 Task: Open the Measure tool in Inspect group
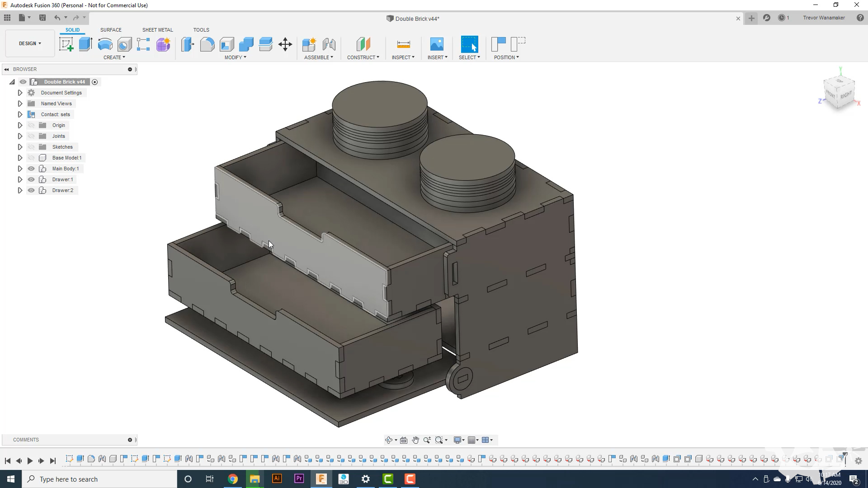click(403, 44)
